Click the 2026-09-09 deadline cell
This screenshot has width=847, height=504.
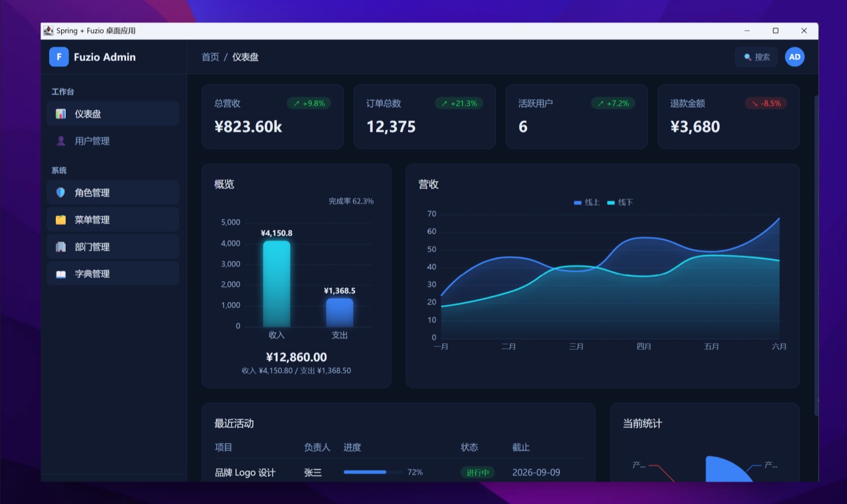(536, 473)
